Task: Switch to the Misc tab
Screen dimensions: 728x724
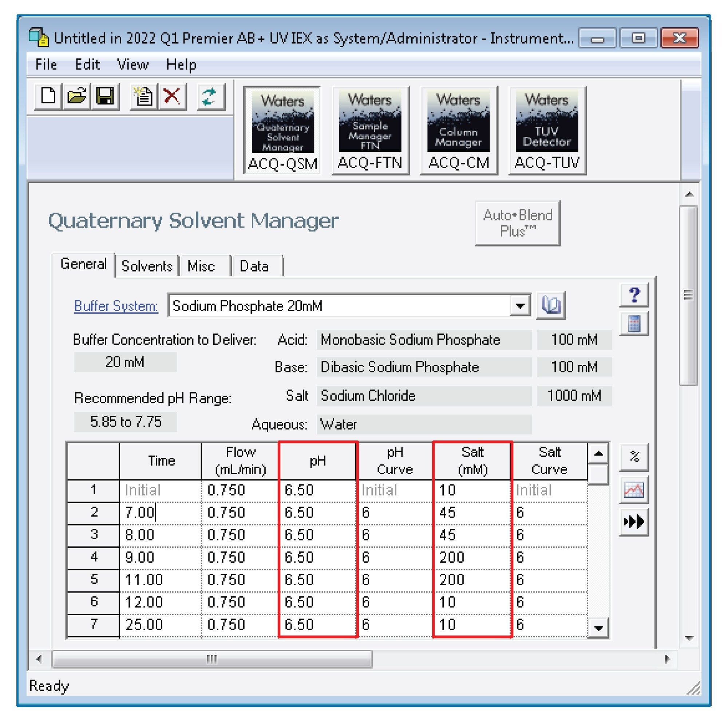Action: click(206, 266)
